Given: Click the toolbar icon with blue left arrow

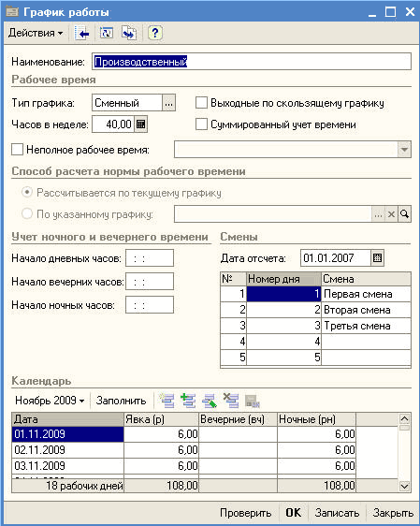Looking at the screenshot, I should coord(81,33).
